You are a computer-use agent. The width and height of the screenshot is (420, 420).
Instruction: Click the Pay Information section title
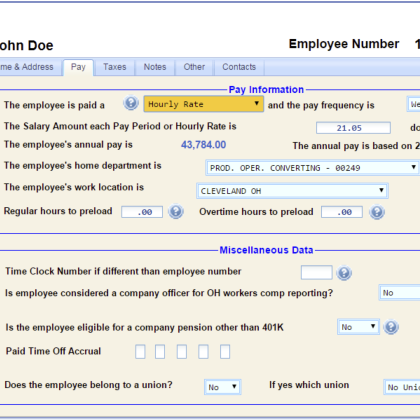[x=266, y=89]
